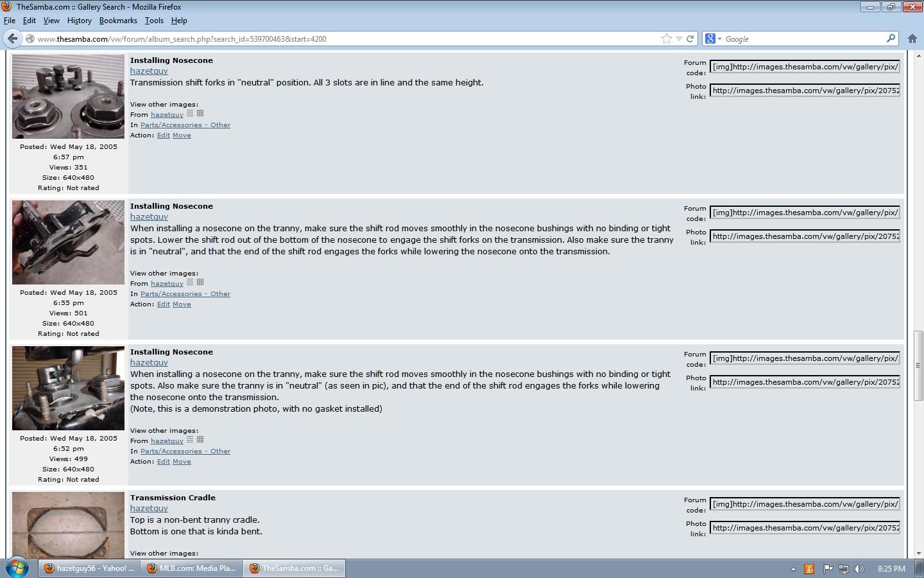Open the URL history dropdown arrow
This screenshot has height=578, width=924.
click(x=679, y=39)
